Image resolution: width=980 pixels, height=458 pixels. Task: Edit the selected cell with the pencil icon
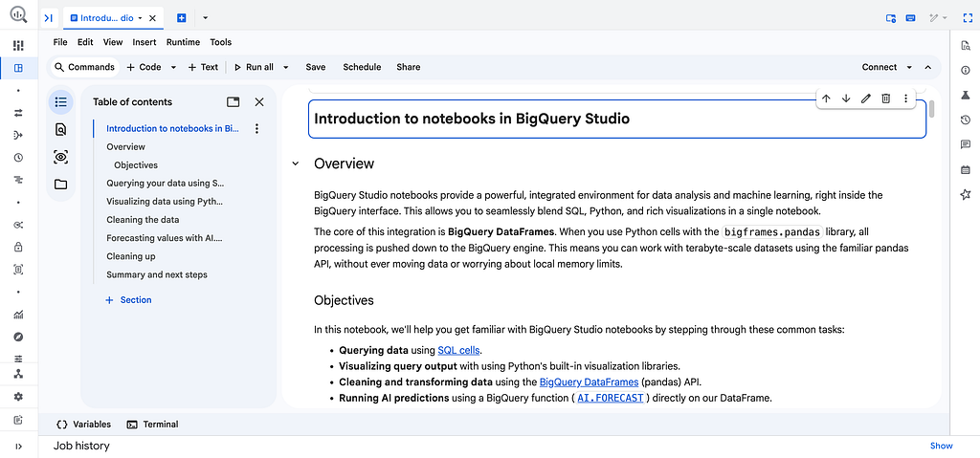tap(865, 98)
